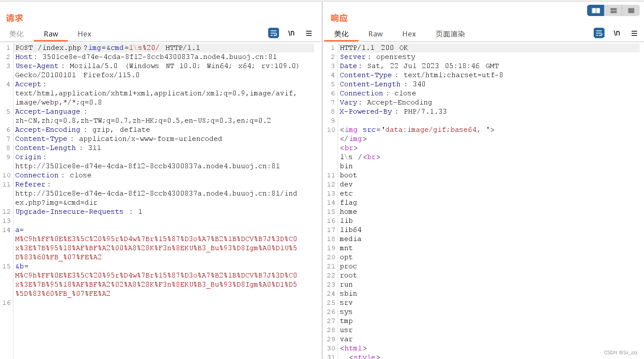Click the Date header in response

(x=419, y=66)
